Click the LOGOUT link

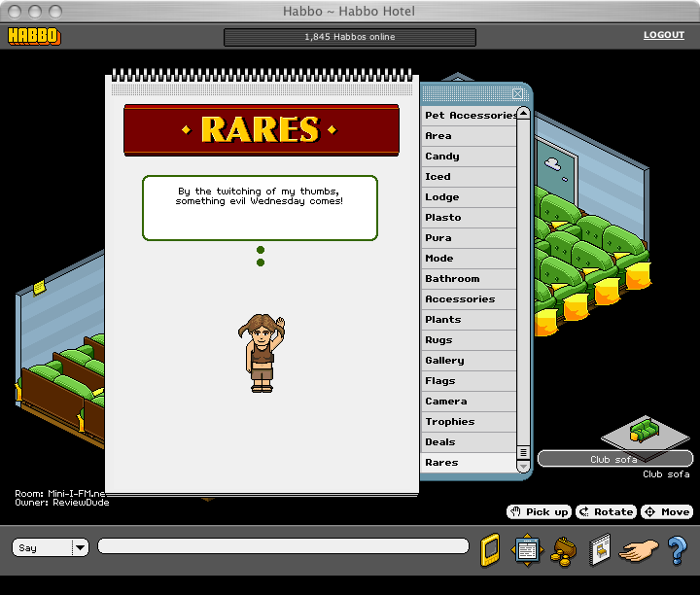[664, 35]
